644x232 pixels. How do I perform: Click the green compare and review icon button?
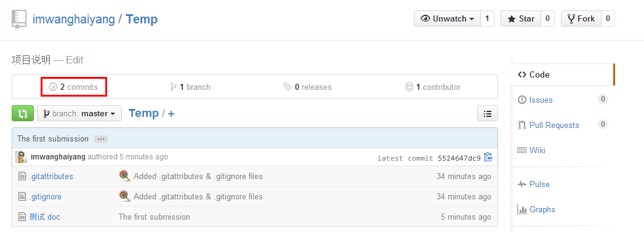coord(23,113)
